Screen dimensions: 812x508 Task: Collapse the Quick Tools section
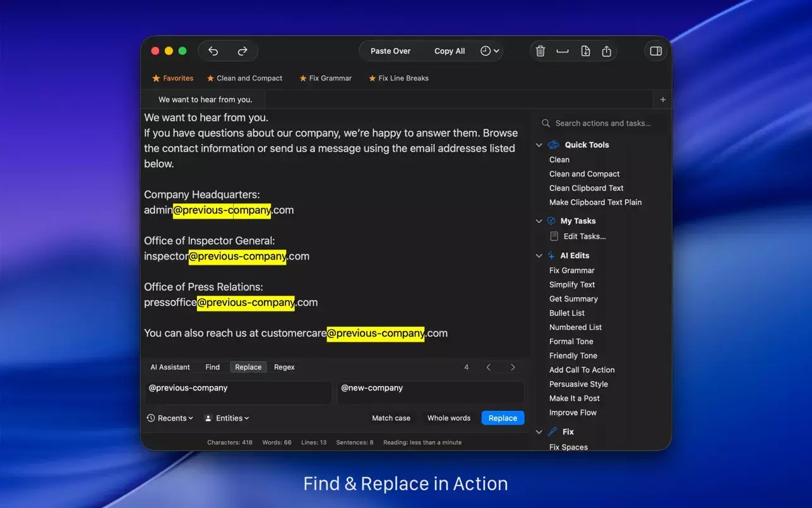[539, 145]
